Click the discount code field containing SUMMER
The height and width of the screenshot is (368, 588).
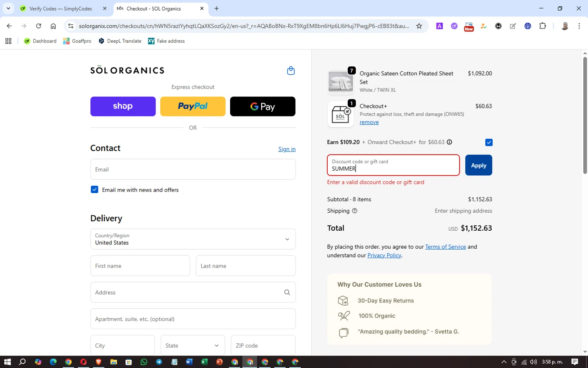point(393,165)
